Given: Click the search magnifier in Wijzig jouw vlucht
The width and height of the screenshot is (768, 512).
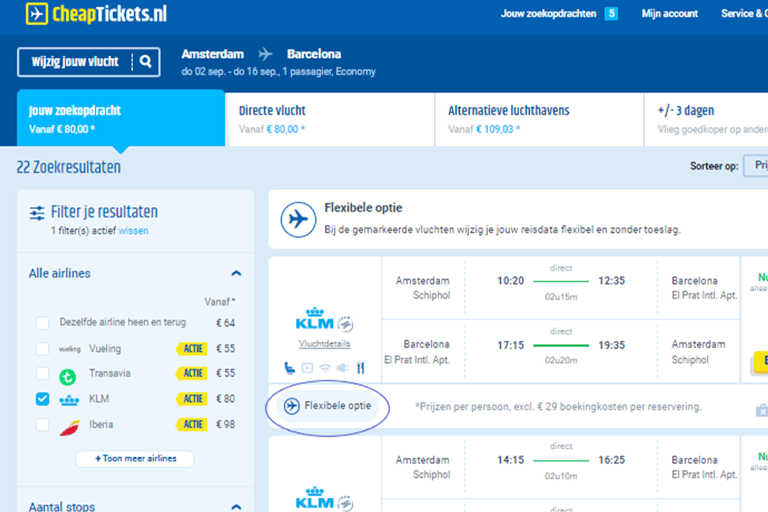Looking at the screenshot, I should [x=145, y=61].
